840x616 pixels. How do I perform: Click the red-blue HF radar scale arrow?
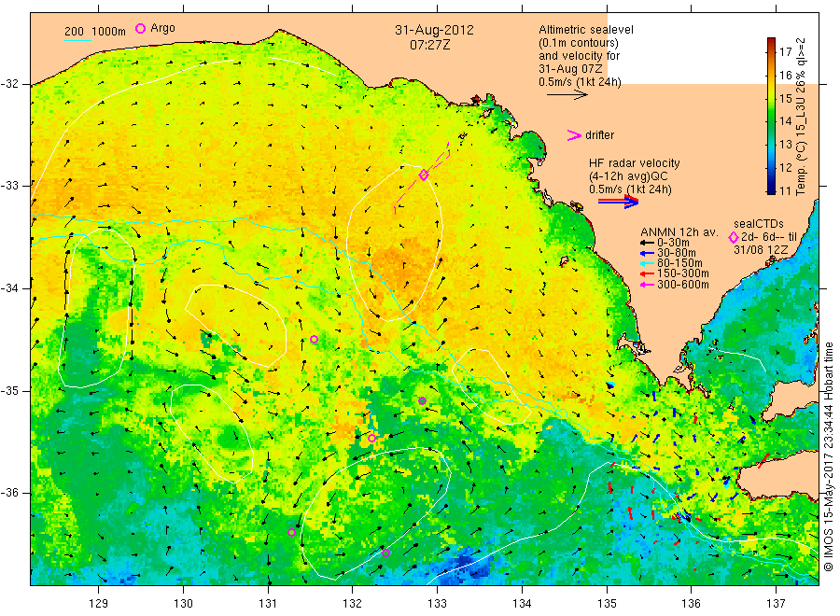pos(618,202)
